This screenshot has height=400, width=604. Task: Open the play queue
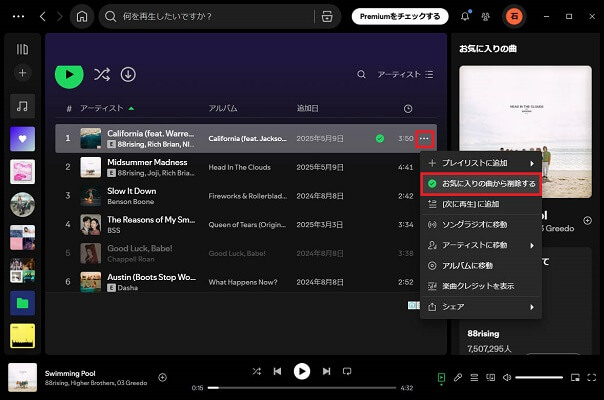pos(474,378)
